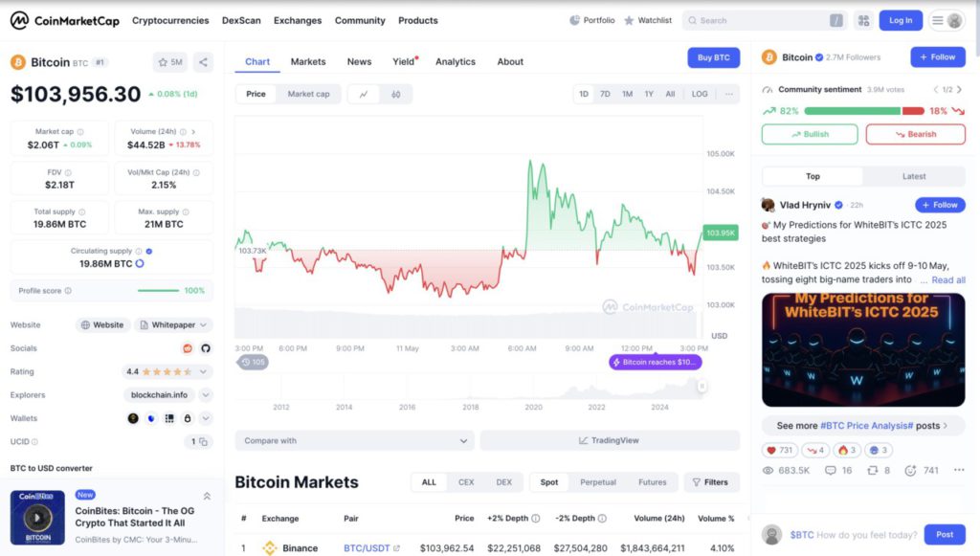Switch post feed to Latest
The image size is (980, 556).
[913, 176]
